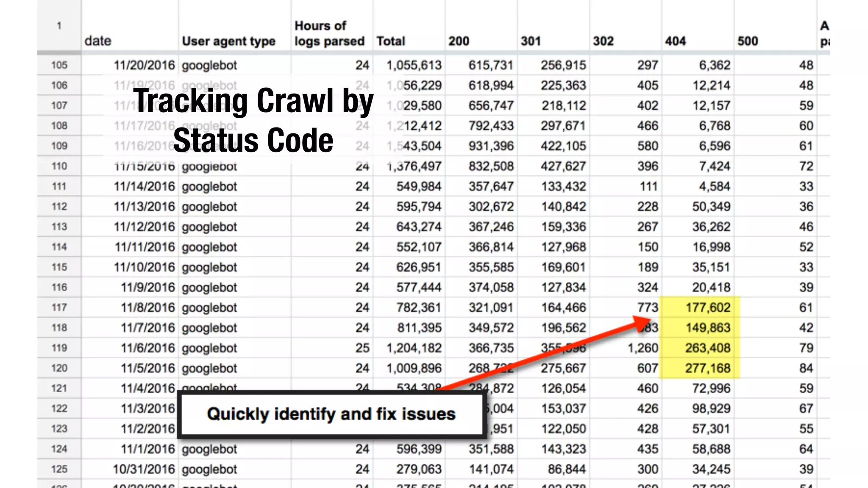Select cell with value 256,915

pyautogui.click(x=553, y=65)
